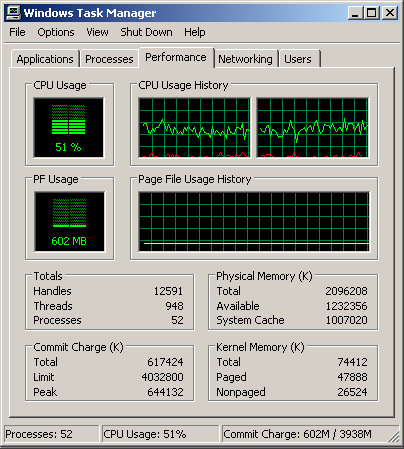Switch to the Applications tab

click(x=45, y=59)
